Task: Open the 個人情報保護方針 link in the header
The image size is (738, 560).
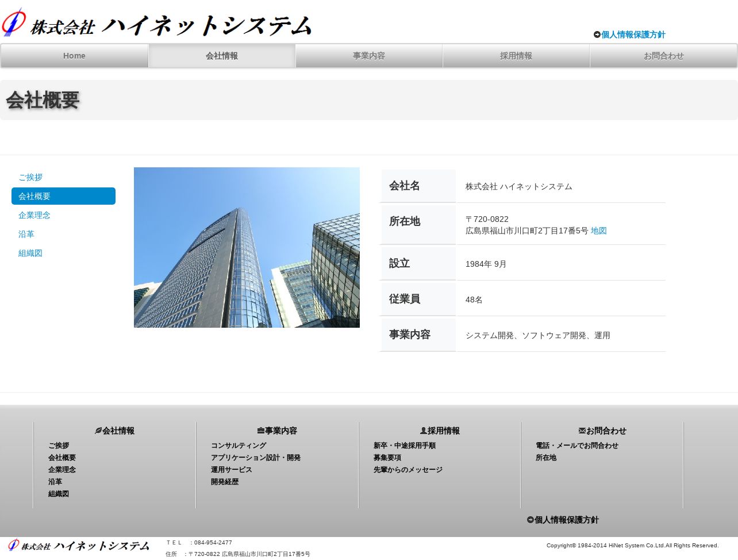Action: [633, 34]
